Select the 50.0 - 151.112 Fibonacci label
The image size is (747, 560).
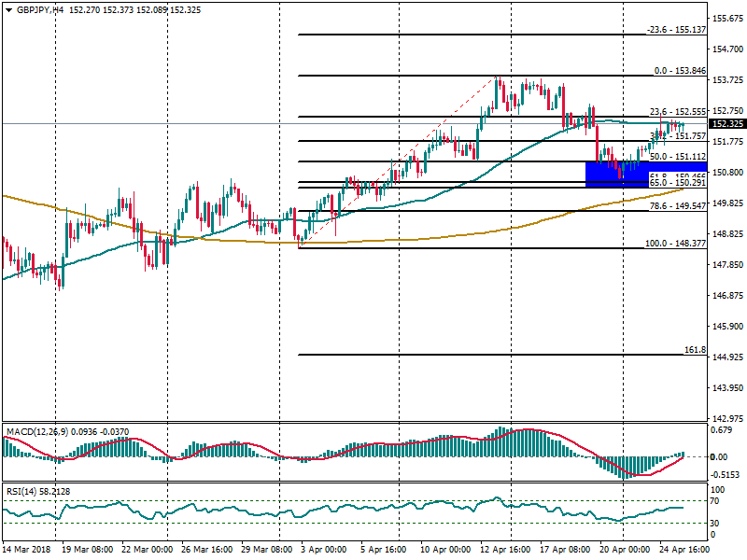[x=678, y=157]
